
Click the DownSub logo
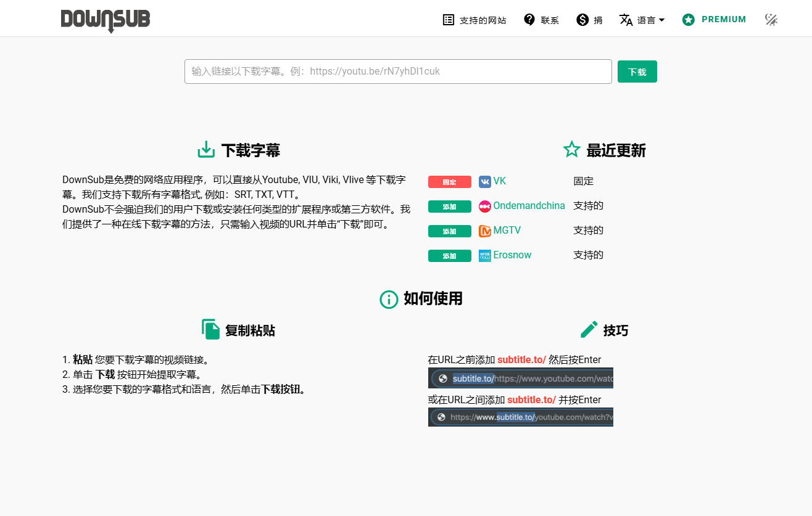106,20
